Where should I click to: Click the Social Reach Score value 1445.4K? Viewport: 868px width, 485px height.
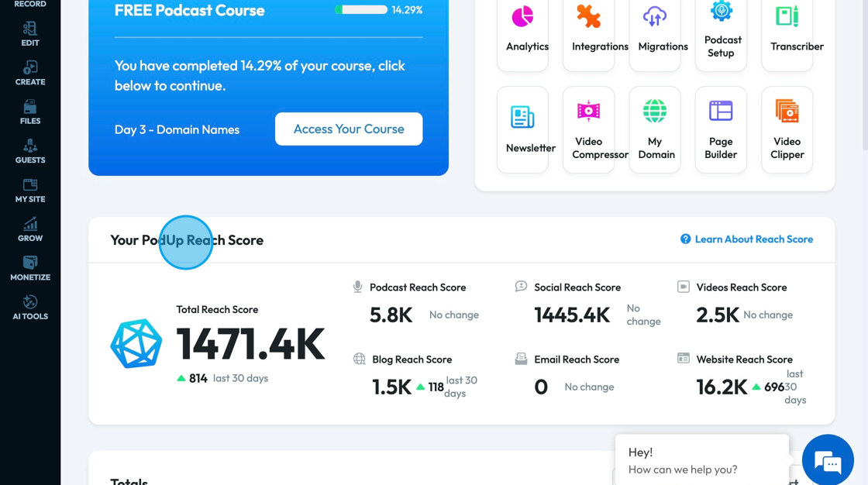(572, 315)
